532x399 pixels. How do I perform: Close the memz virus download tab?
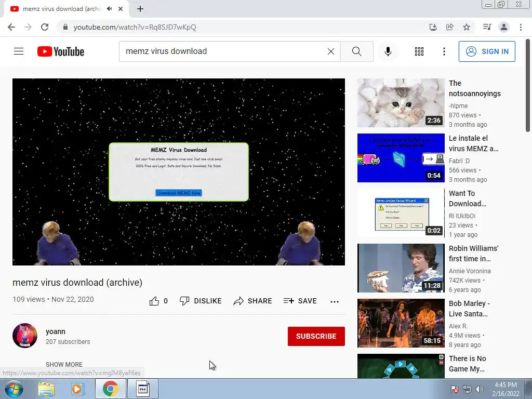tap(121, 9)
